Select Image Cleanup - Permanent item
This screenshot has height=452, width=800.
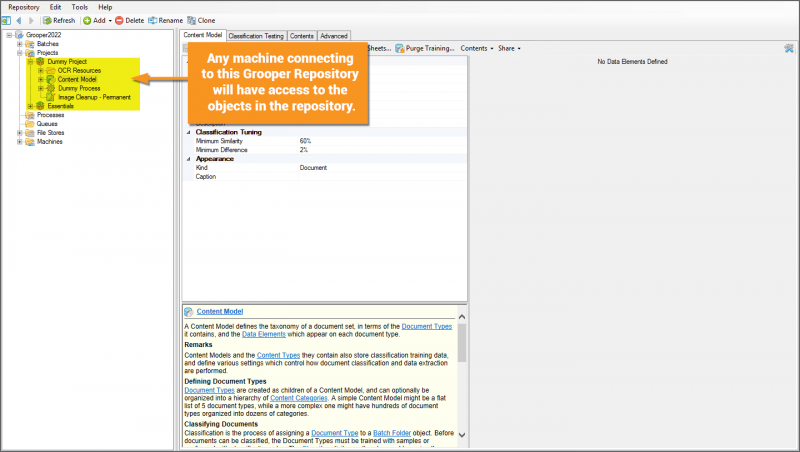(x=94, y=97)
